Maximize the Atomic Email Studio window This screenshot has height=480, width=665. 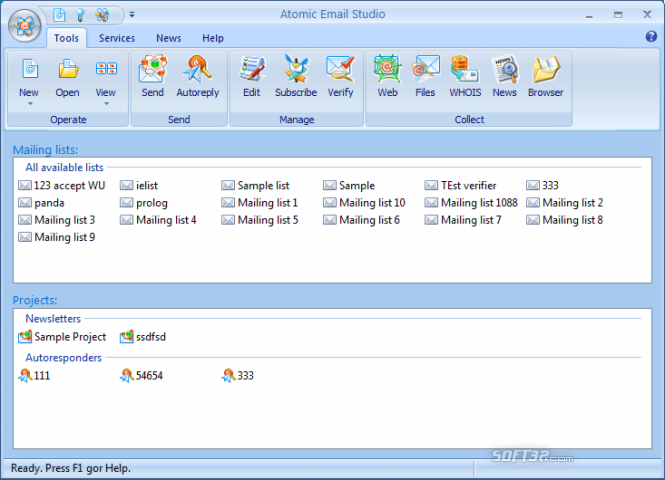pos(618,15)
